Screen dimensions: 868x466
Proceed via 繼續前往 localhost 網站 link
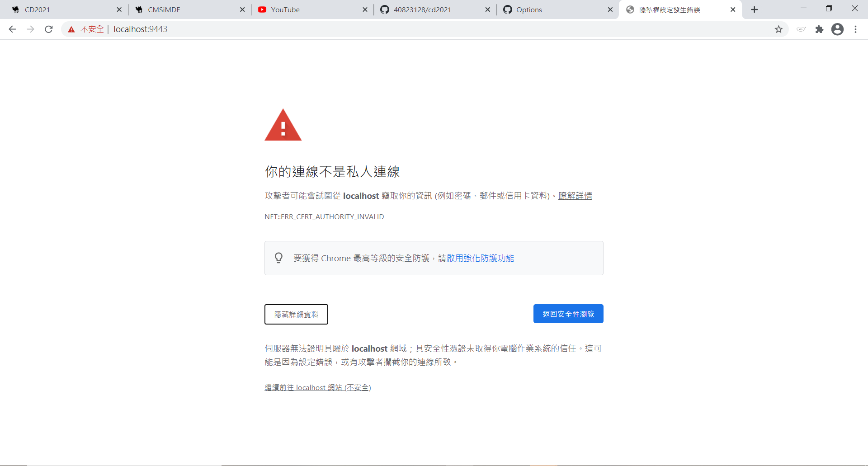(x=318, y=387)
